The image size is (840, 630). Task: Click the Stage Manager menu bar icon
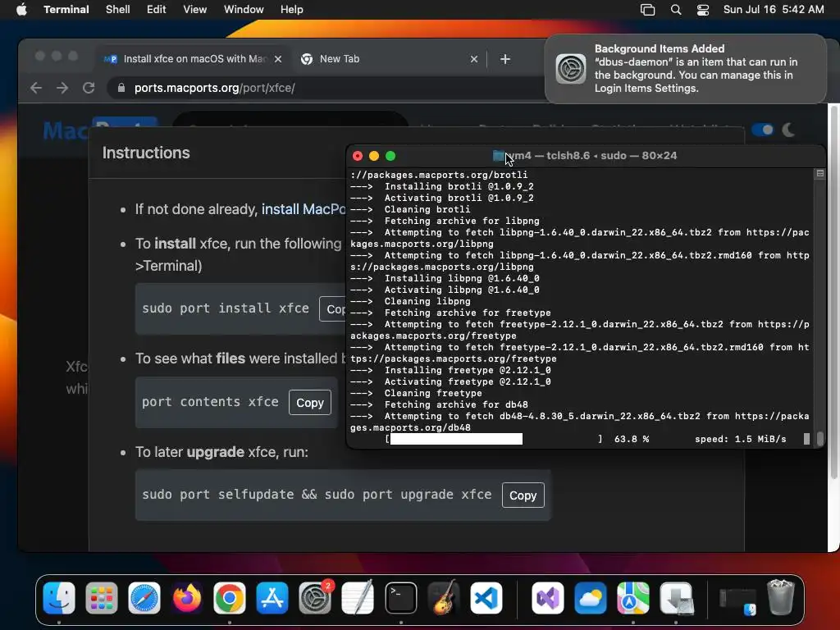tap(648, 10)
